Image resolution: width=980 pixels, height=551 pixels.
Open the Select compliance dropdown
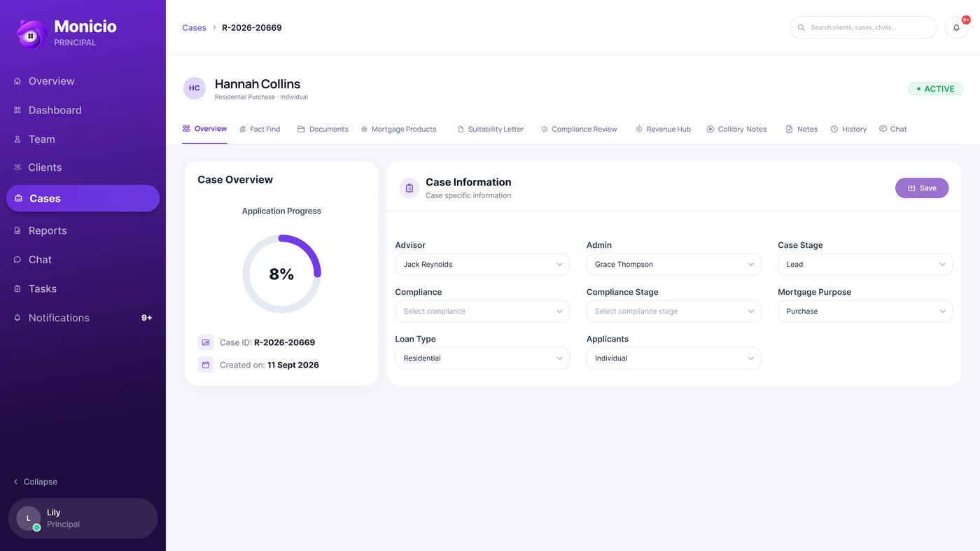(x=482, y=311)
